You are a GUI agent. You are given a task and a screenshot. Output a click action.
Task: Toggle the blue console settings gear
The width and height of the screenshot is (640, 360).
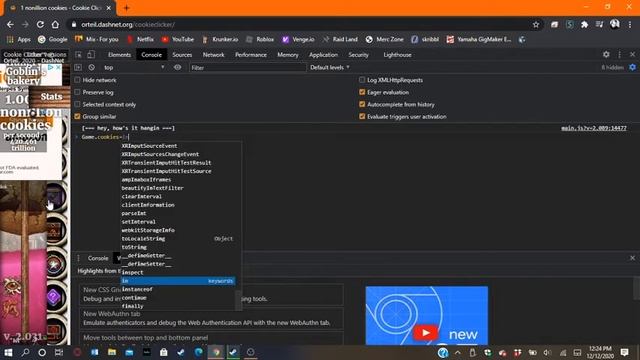[x=632, y=67]
